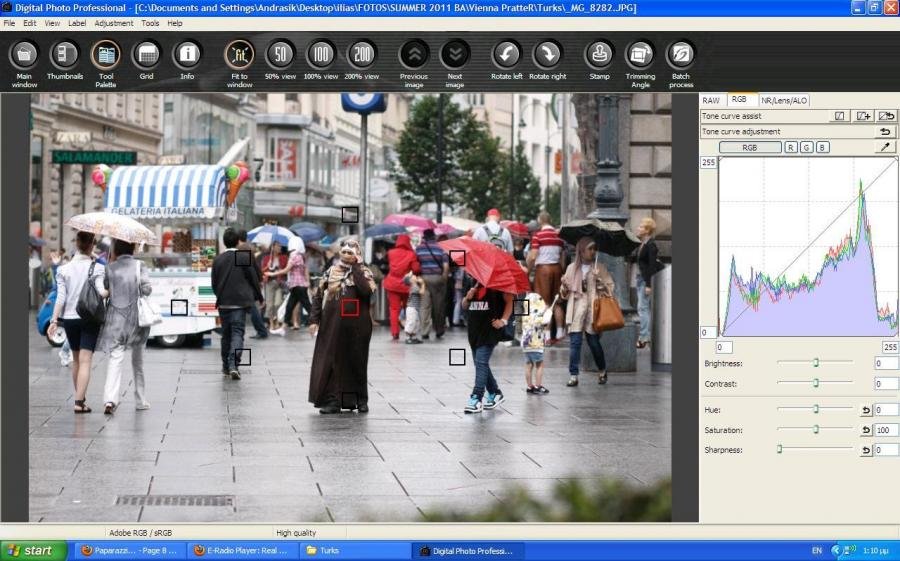Toggle the Tool Palette panel
900x561 pixels.
(106, 56)
